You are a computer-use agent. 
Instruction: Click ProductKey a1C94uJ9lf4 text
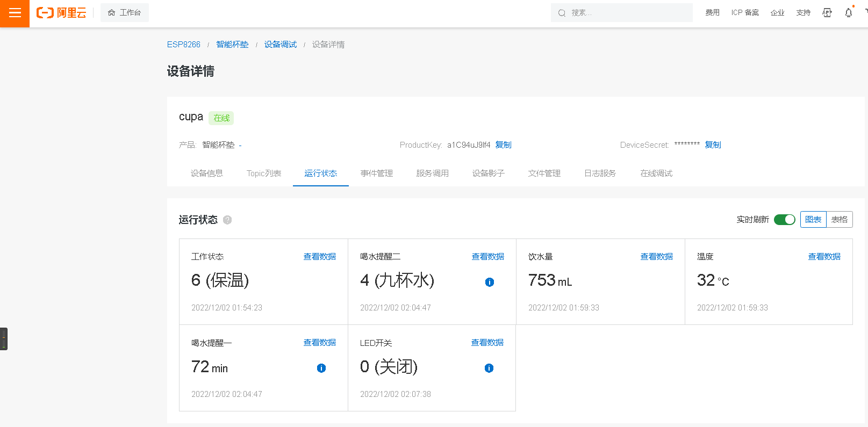tap(469, 145)
